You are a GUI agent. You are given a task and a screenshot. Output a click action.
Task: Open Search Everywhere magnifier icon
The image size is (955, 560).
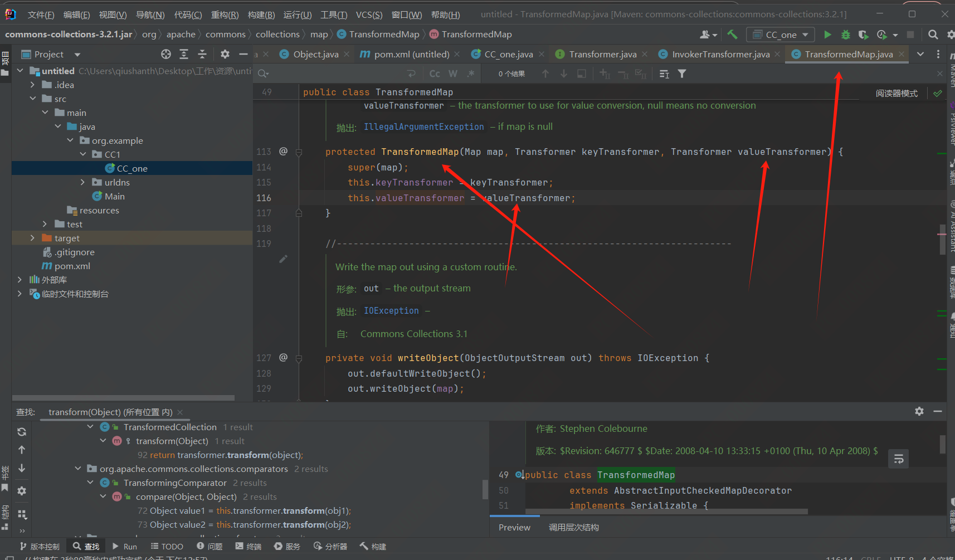[933, 35]
